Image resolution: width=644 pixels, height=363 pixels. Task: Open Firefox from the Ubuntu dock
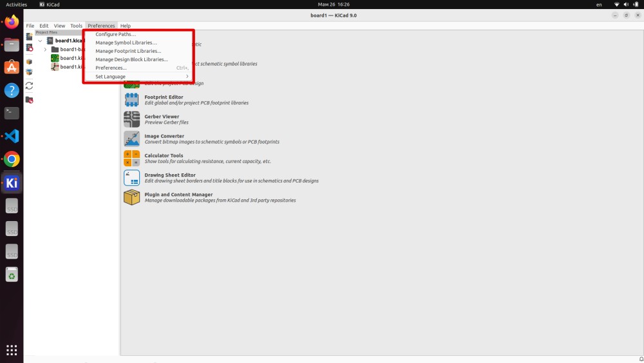coord(12,22)
